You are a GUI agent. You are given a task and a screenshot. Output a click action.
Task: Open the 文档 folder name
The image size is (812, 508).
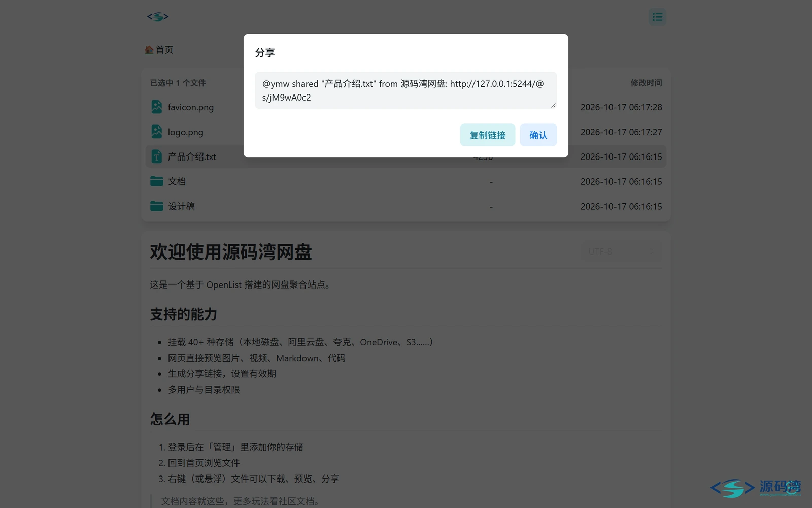coord(177,181)
